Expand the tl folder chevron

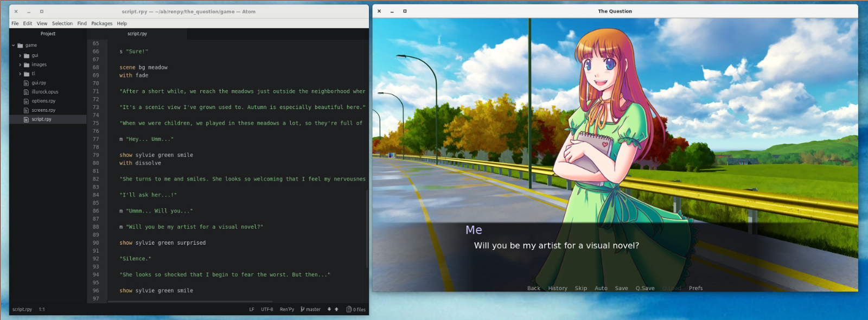click(x=20, y=74)
